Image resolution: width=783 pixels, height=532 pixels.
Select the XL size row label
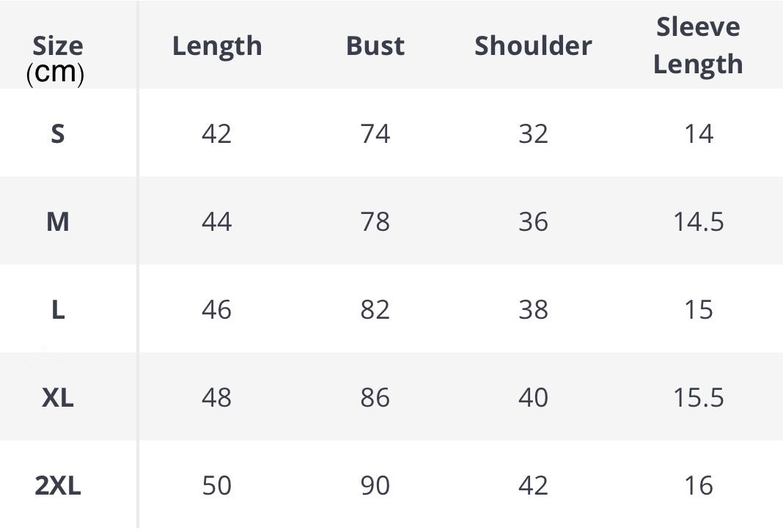[x=58, y=398]
